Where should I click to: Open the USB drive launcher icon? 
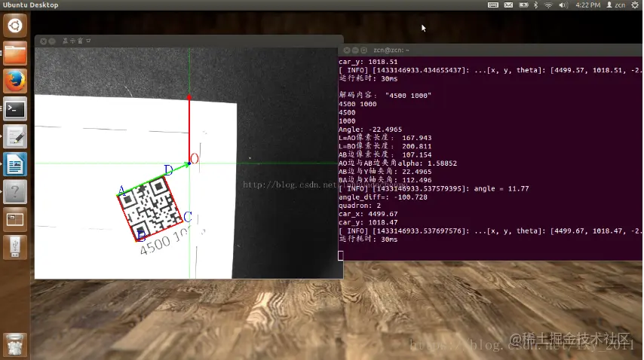click(15, 247)
